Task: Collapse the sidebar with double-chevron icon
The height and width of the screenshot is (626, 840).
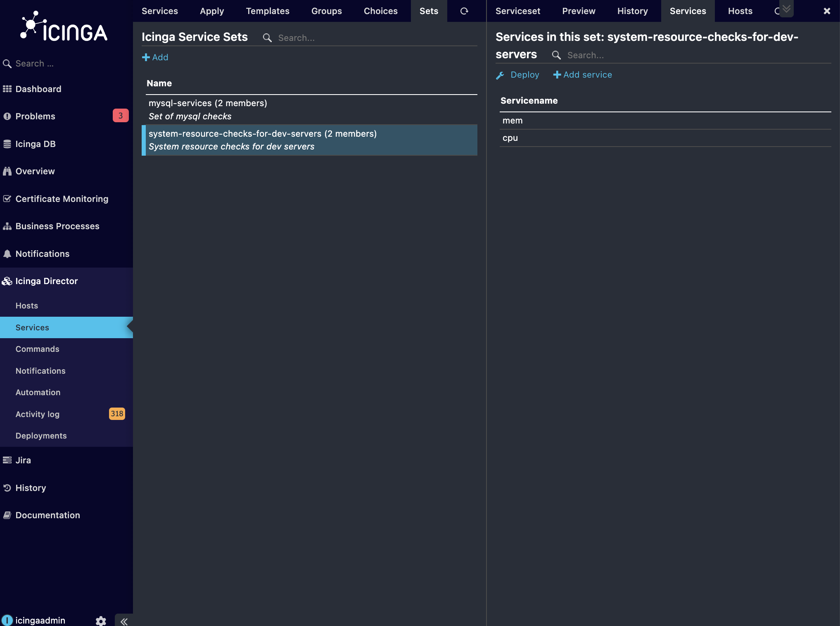Action: click(124, 621)
